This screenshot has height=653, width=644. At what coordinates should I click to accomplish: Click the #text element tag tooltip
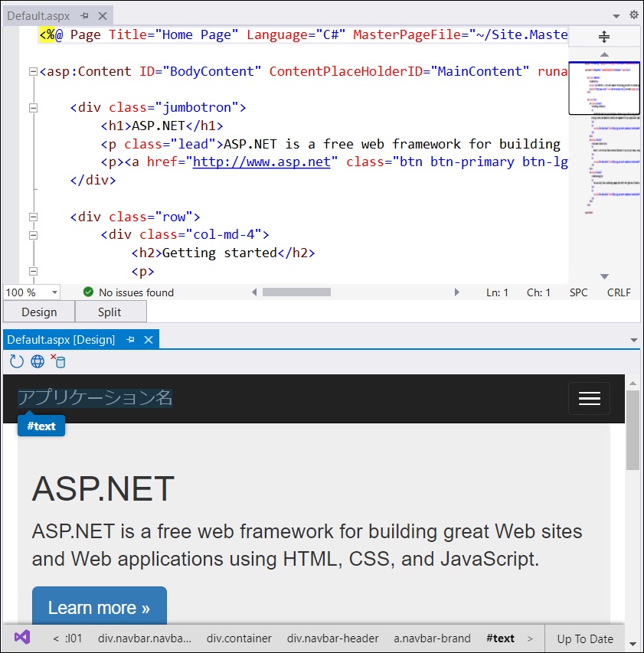(41, 426)
